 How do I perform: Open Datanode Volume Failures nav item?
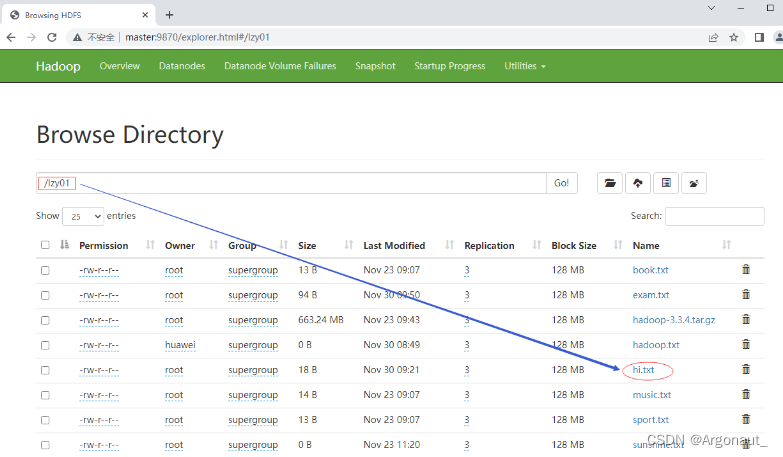(x=280, y=66)
